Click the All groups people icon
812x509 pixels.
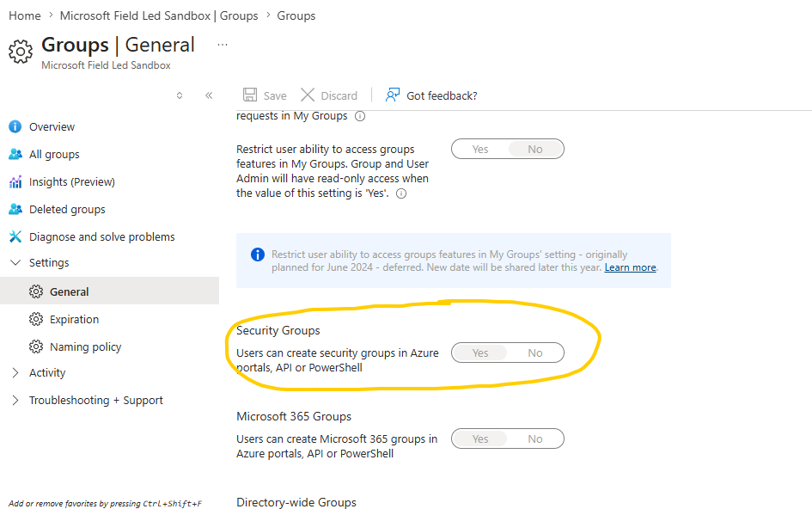pos(15,154)
